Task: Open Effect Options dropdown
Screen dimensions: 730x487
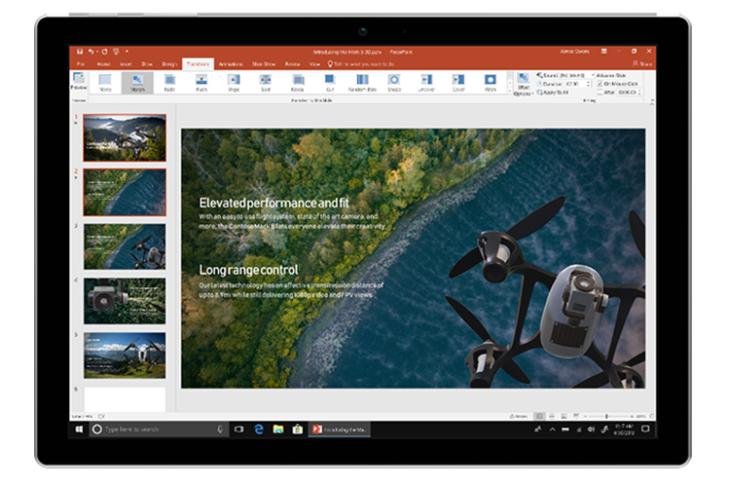Action: pyautogui.click(x=523, y=84)
